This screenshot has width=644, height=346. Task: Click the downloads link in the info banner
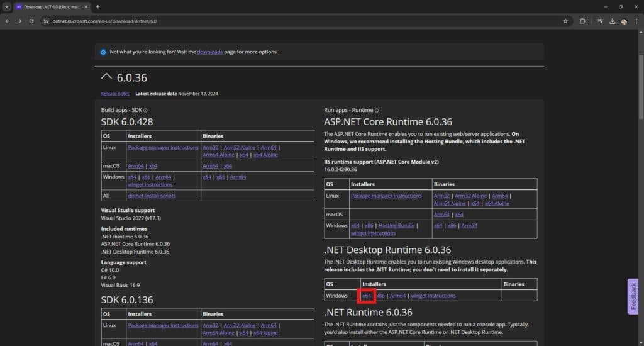tap(209, 52)
